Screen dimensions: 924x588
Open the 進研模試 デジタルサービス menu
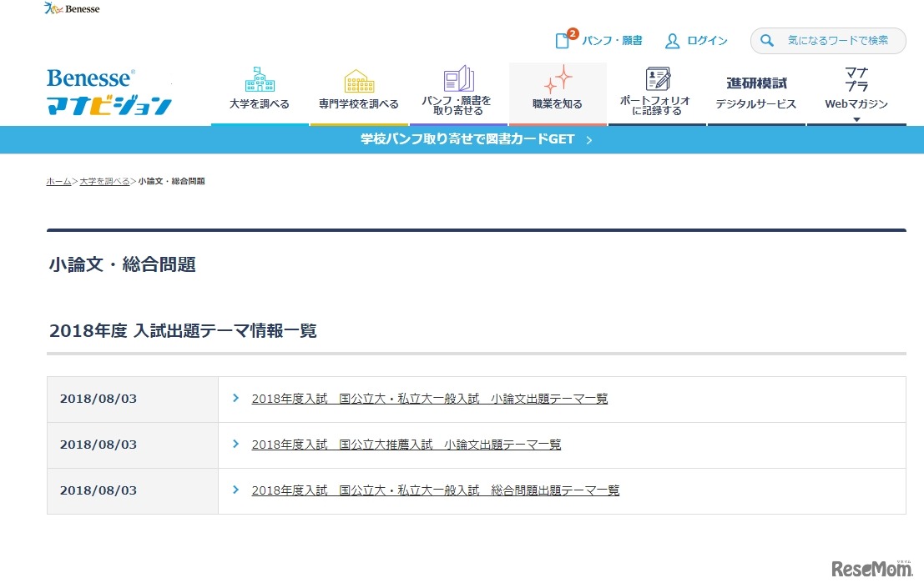point(756,93)
